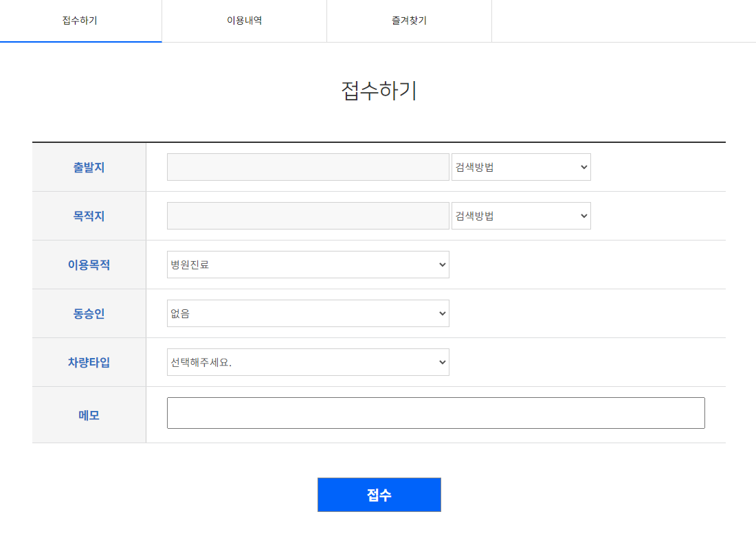Click the chevron on the destination 검색방법 selector

583,215
